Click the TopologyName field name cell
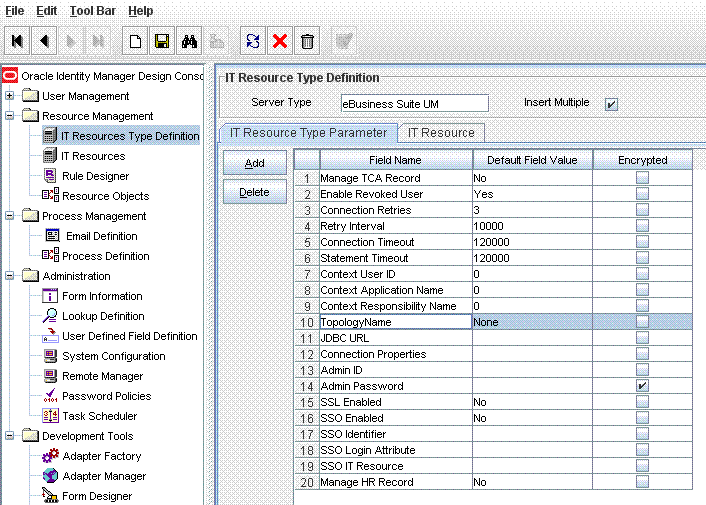 coord(395,322)
